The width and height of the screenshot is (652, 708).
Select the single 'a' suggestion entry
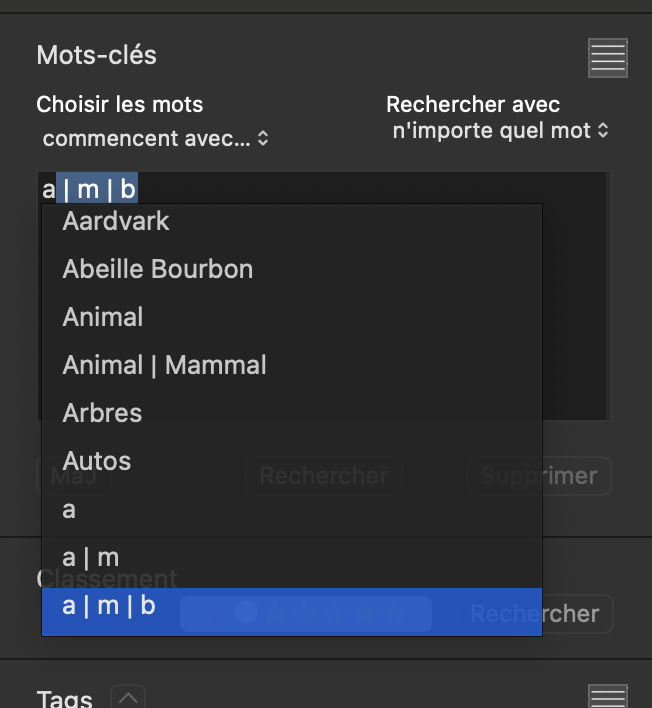point(69,509)
